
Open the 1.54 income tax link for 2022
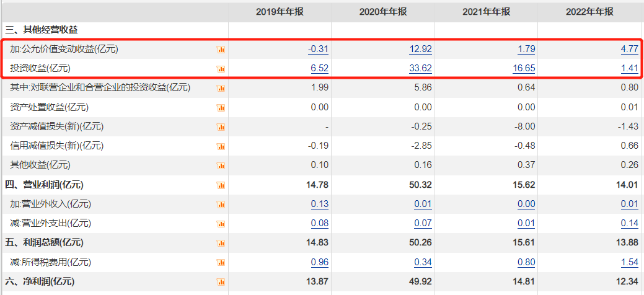coord(630,262)
